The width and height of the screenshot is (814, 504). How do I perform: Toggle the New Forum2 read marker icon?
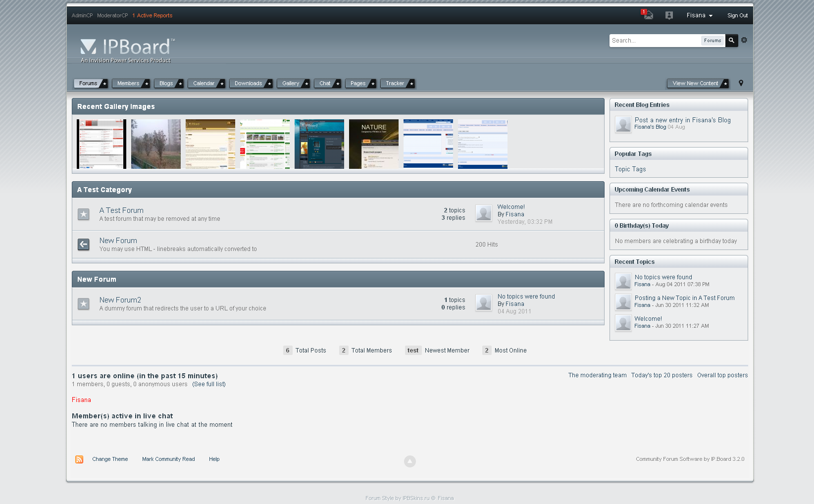coord(84,304)
